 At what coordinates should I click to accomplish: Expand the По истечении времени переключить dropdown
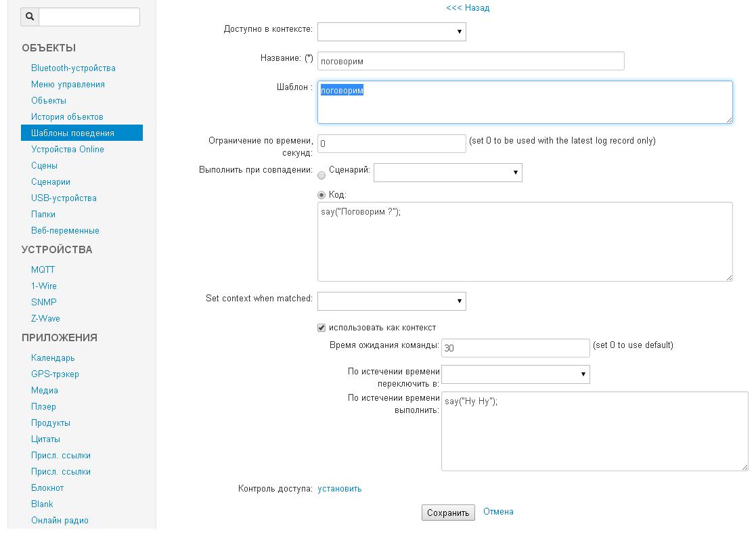coord(515,374)
